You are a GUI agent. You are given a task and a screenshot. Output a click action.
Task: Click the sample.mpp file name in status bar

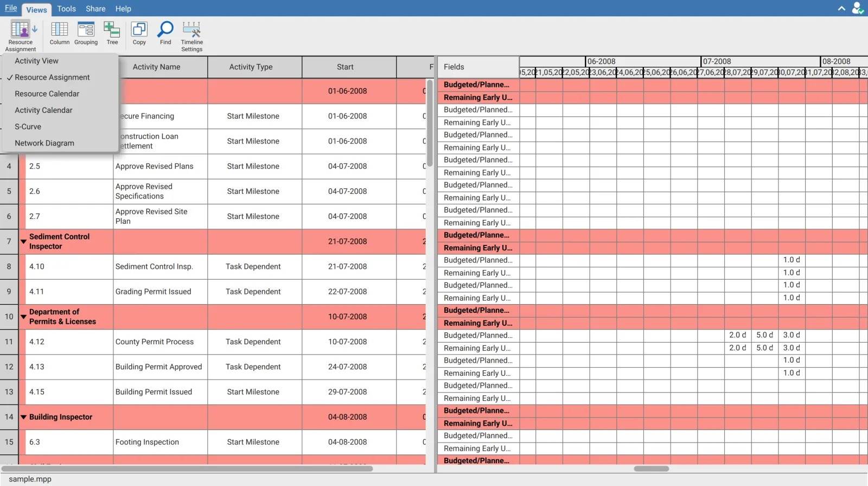pos(30,479)
